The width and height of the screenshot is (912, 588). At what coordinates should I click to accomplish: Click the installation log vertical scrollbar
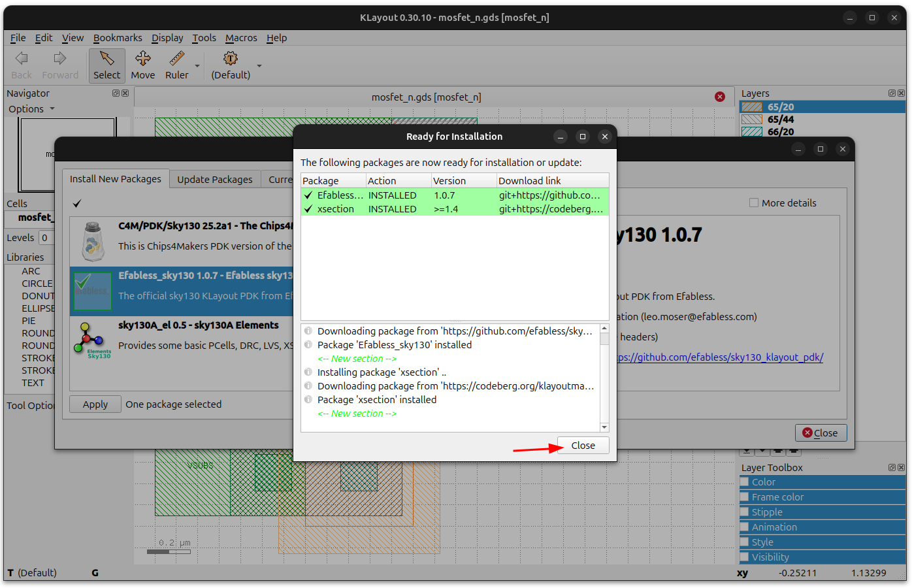click(x=604, y=378)
